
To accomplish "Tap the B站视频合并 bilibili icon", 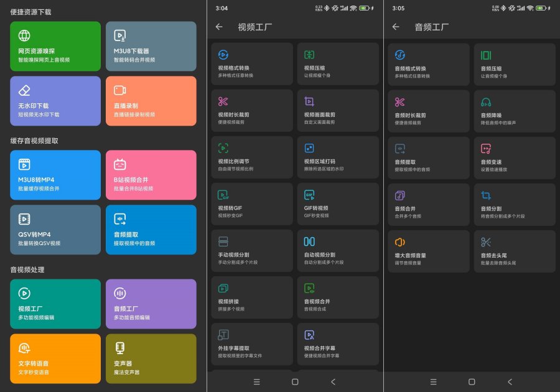I will point(120,164).
